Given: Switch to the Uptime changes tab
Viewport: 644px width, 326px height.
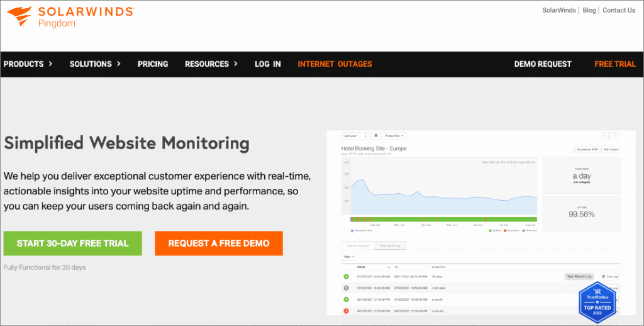Looking at the screenshot, I should [x=358, y=246].
